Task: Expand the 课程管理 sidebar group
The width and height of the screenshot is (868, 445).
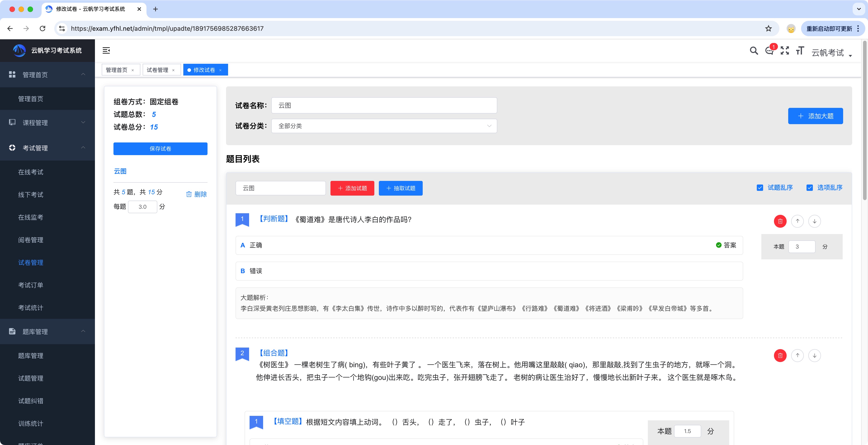Action: coord(47,123)
